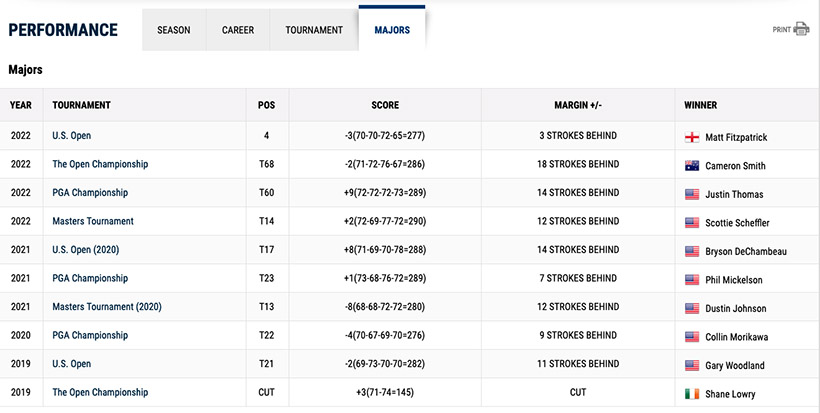Click US flag beside Phil Mickelson

[x=691, y=279]
